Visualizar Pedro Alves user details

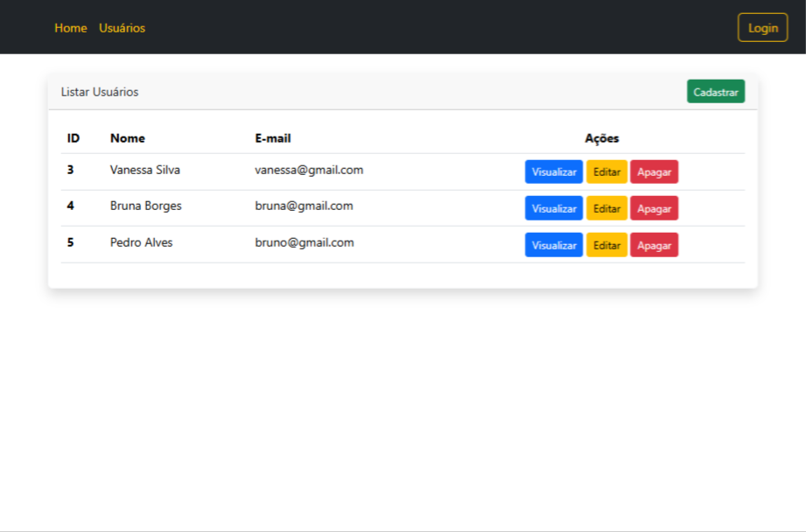pyautogui.click(x=553, y=246)
